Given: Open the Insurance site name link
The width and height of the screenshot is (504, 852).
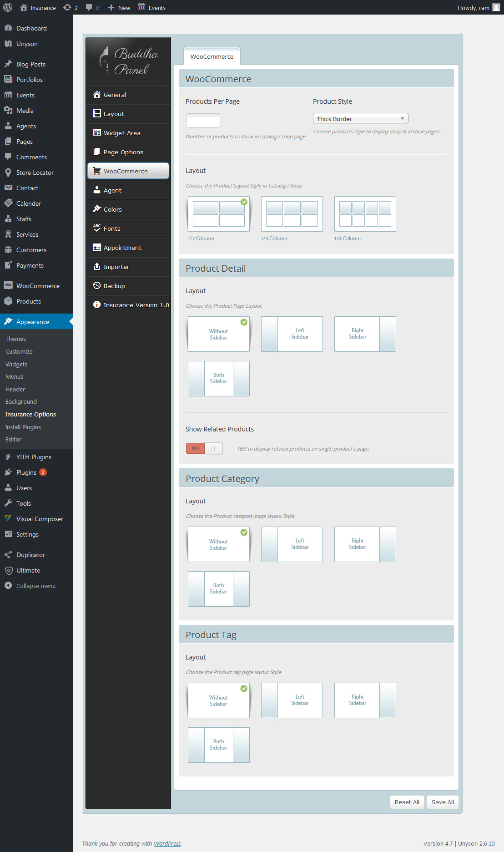Looking at the screenshot, I should (38, 7).
